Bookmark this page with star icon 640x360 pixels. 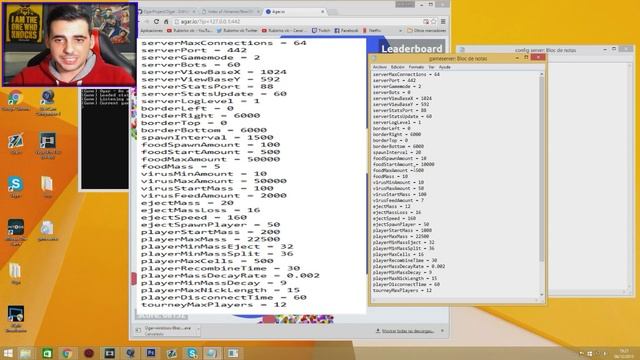434,21
